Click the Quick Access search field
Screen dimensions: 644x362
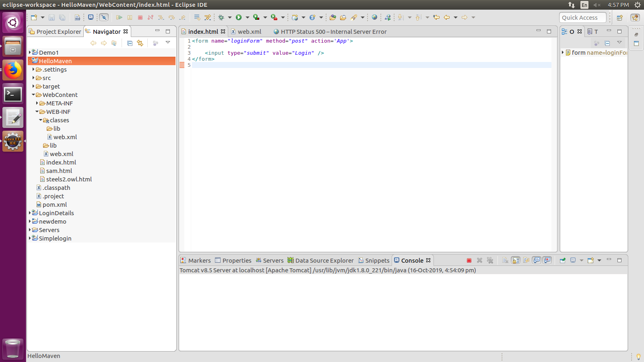(x=582, y=17)
